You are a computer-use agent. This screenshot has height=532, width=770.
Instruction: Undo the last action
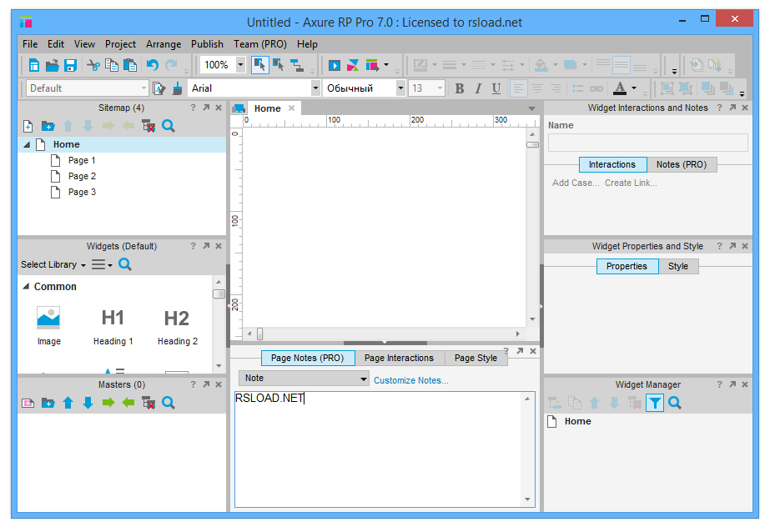point(152,65)
